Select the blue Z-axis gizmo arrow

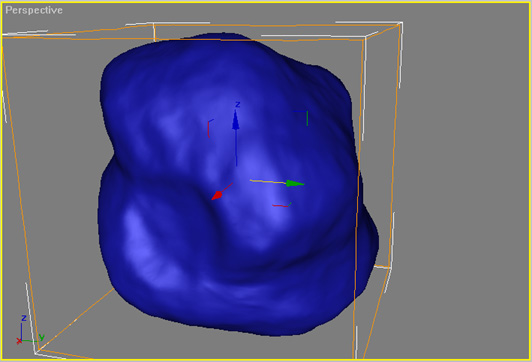coord(236,136)
